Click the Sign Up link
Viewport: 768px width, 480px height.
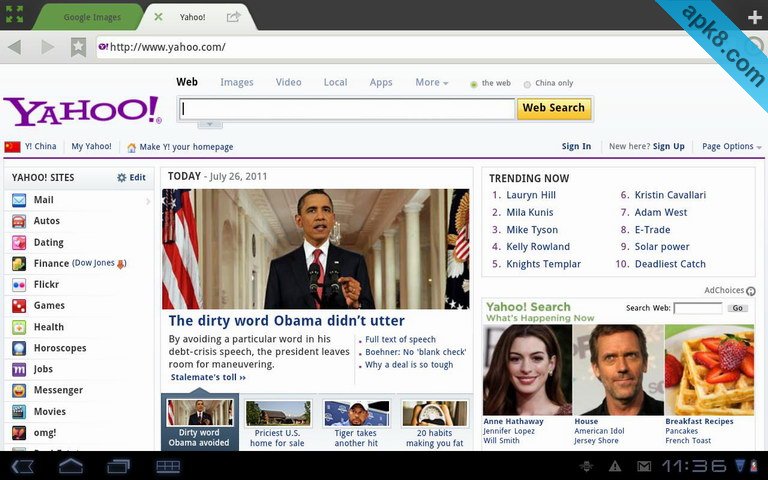pyautogui.click(x=669, y=146)
